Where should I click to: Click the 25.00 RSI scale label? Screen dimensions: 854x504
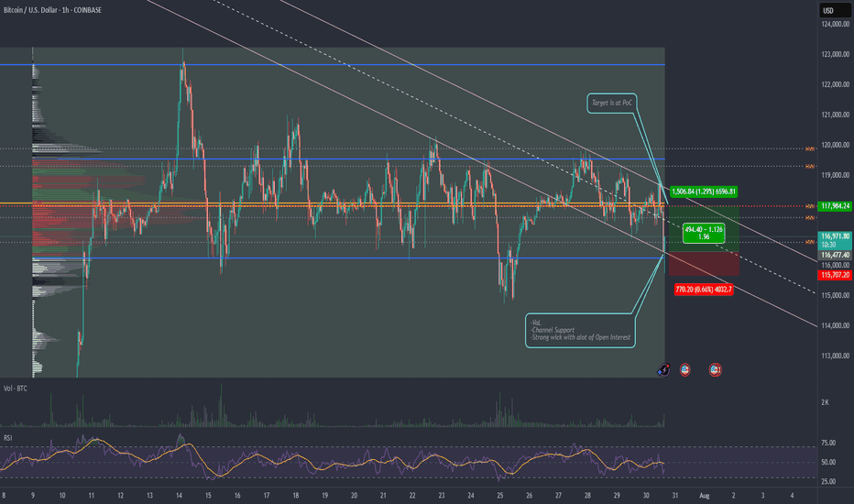[828, 481]
